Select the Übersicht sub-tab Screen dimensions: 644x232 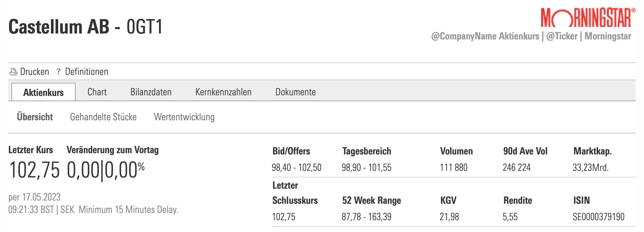[35, 117]
